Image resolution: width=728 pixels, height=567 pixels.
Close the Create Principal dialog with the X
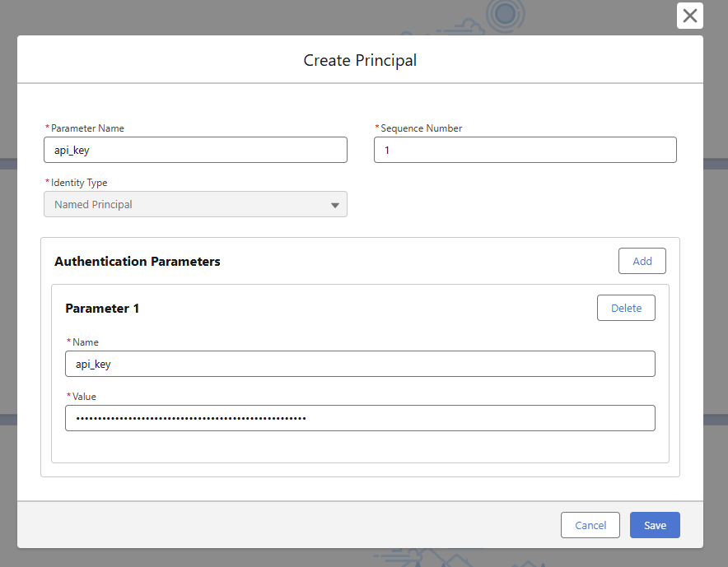coord(689,16)
